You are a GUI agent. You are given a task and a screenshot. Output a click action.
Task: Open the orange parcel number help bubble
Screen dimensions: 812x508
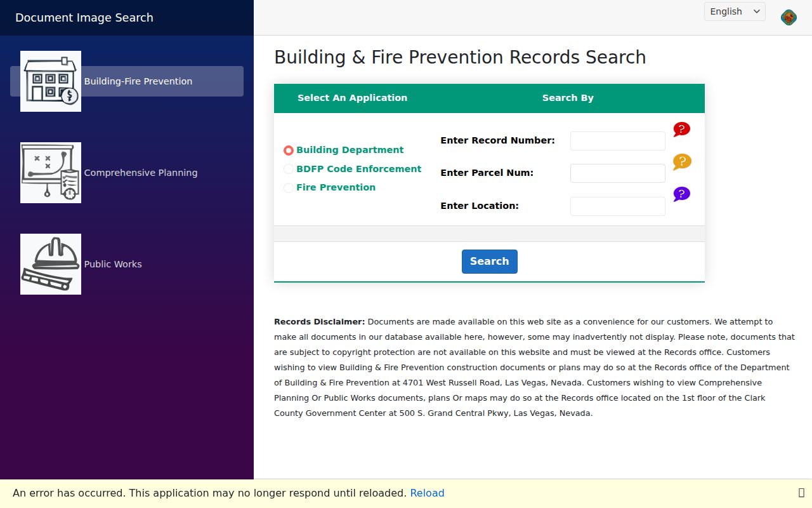682,162
